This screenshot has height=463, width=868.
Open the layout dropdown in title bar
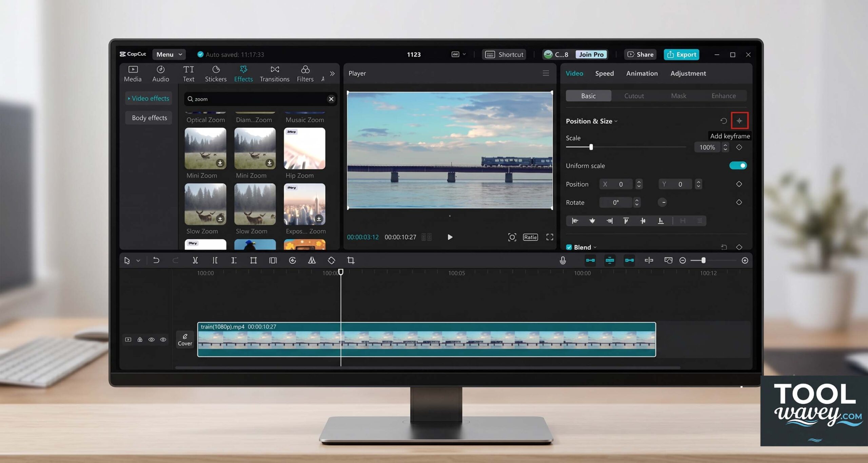tap(459, 54)
